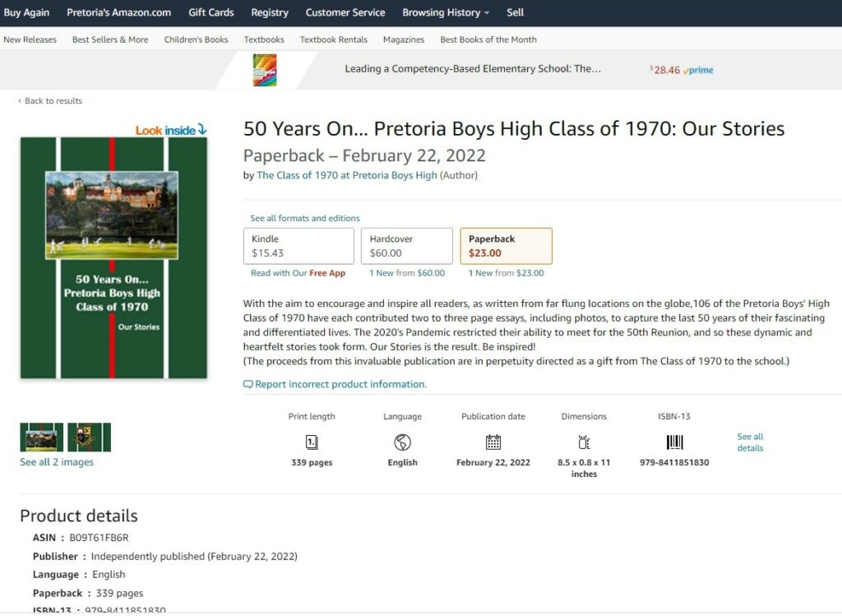The width and height of the screenshot is (842, 616).
Task: Open the main book cover image
Action: click(x=113, y=257)
